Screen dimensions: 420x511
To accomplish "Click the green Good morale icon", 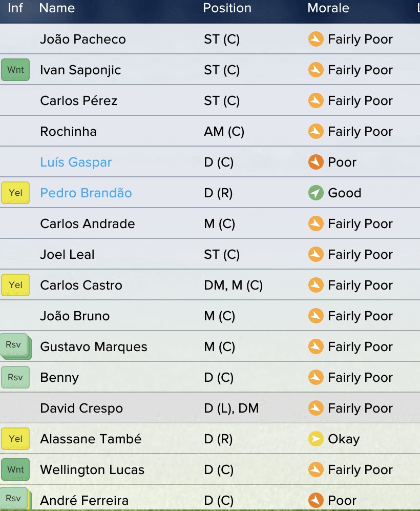I will click(x=316, y=193).
